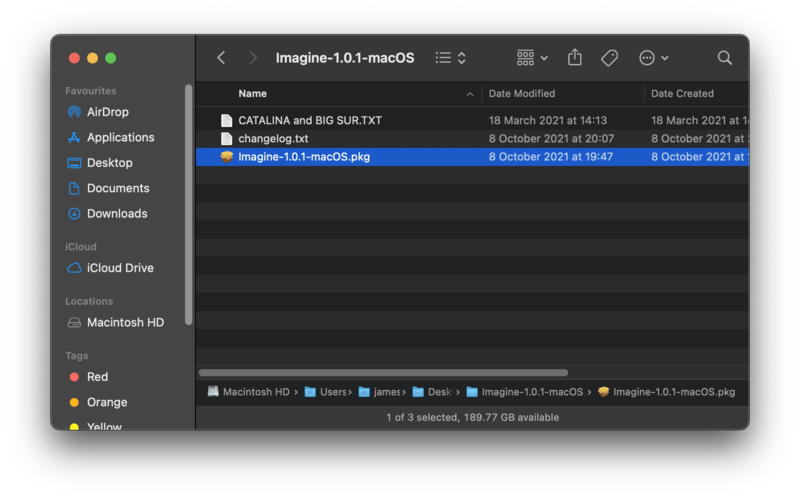Select Applications in the sidebar
Image resolution: width=800 pixels, height=497 pixels.
coord(120,137)
